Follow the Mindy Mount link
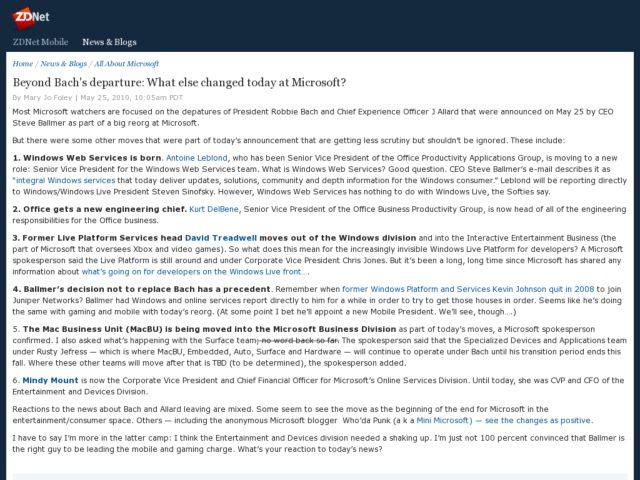640x480 pixels. coord(48,381)
